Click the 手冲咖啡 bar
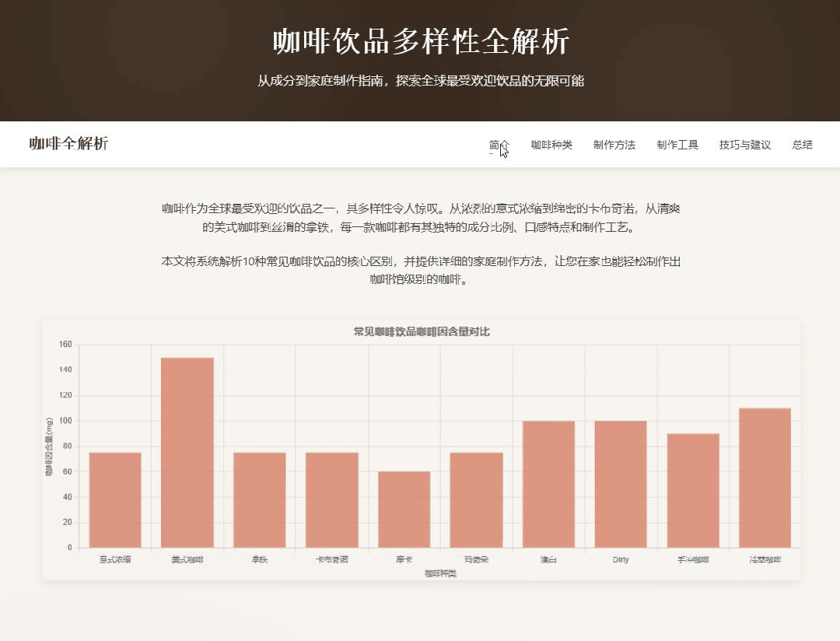The height and width of the screenshot is (641, 840). pos(693,490)
